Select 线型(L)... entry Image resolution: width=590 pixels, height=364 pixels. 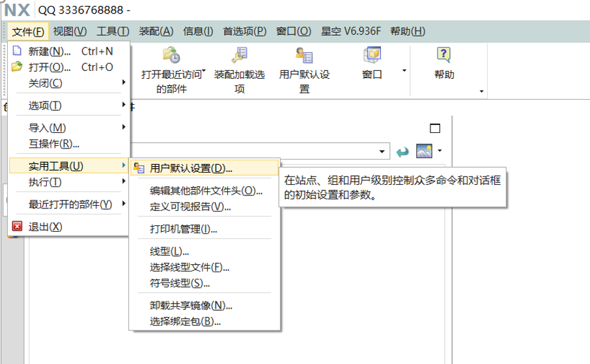coord(204,251)
